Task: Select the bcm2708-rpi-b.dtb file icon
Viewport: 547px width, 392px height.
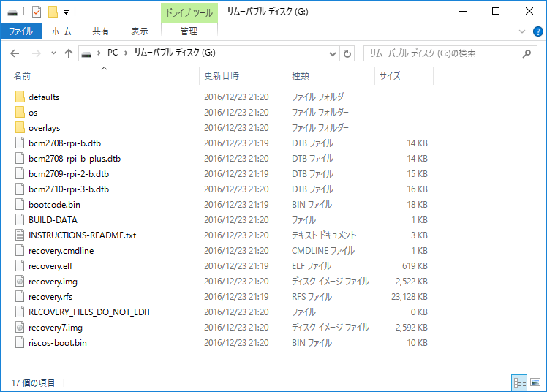Action: pyautogui.click(x=20, y=143)
